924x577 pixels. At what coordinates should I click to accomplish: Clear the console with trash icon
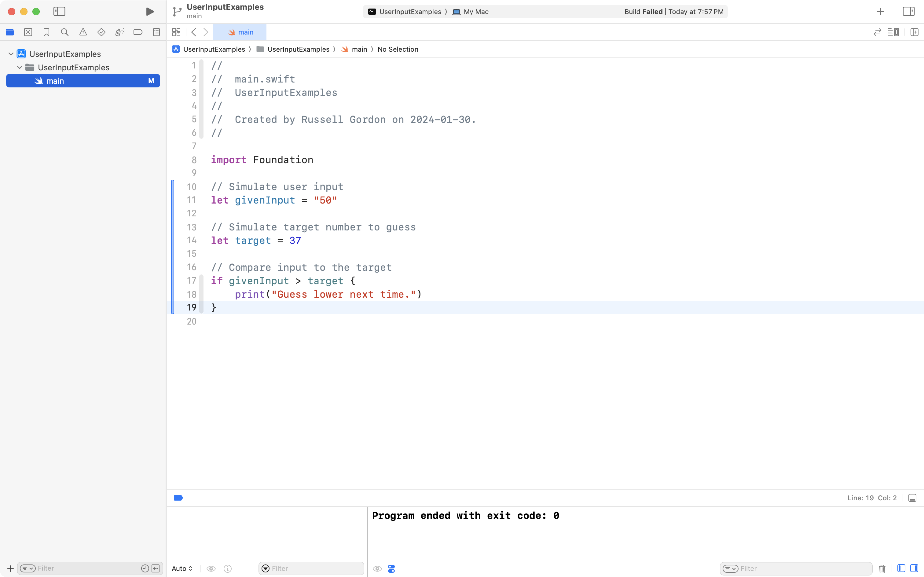point(882,568)
